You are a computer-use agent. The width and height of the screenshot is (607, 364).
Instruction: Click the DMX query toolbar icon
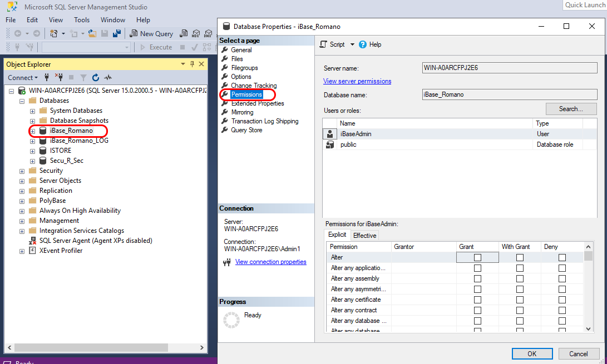tap(208, 33)
